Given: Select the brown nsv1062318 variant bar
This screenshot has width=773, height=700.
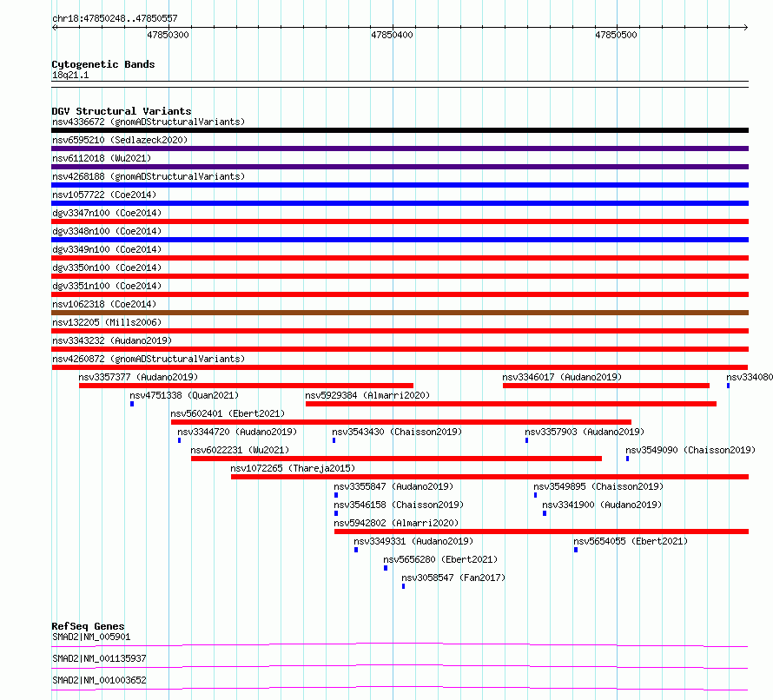Looking at the screenshot, I should point(400,313).
